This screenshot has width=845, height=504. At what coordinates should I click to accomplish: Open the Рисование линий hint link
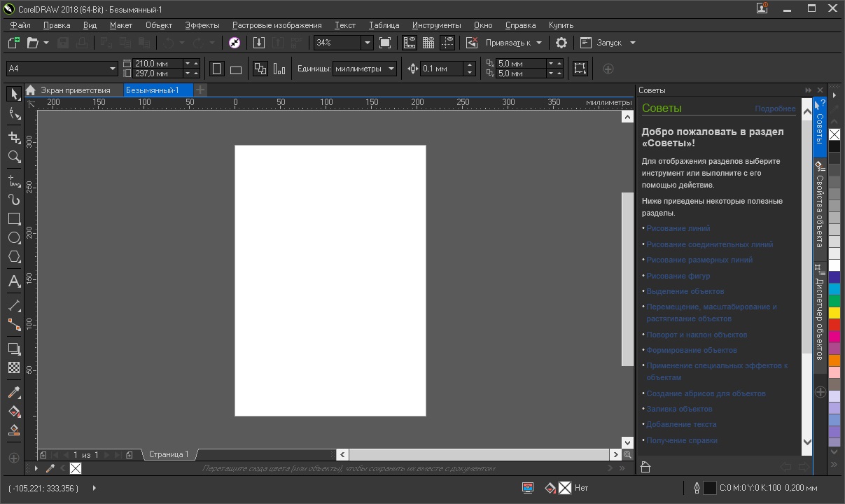(x=678, y=228)
